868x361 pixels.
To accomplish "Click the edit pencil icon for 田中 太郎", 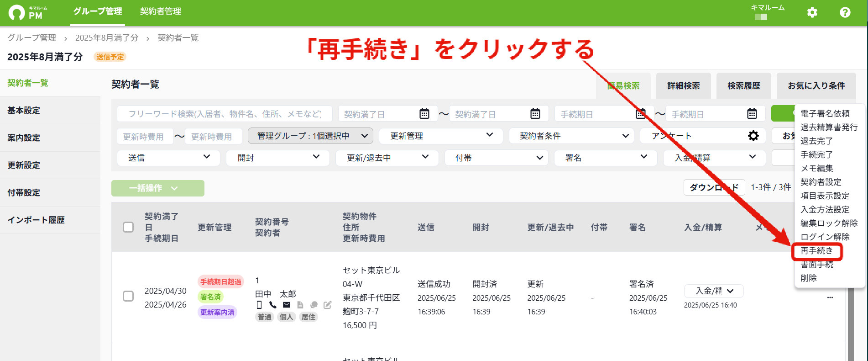I will click(328, 305).
